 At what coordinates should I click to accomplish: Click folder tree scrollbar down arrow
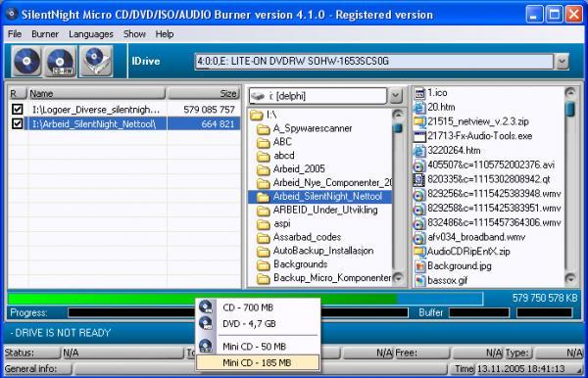(398, 278)
